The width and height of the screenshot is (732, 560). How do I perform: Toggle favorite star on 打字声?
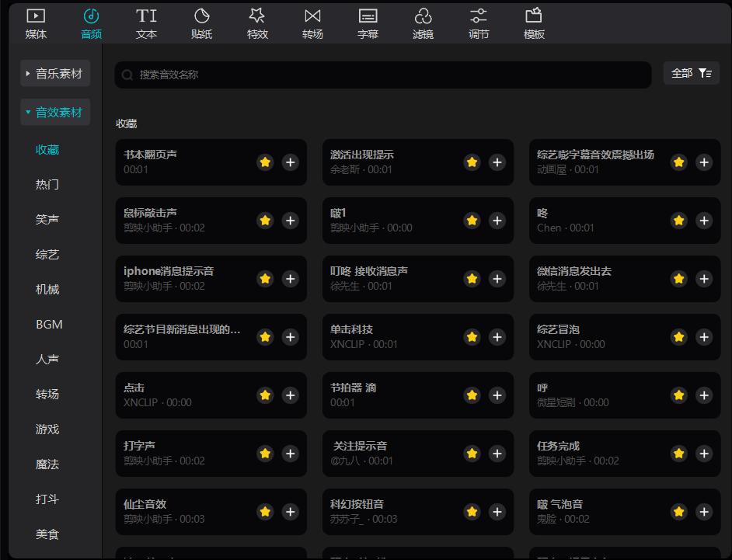coord(264,454)
